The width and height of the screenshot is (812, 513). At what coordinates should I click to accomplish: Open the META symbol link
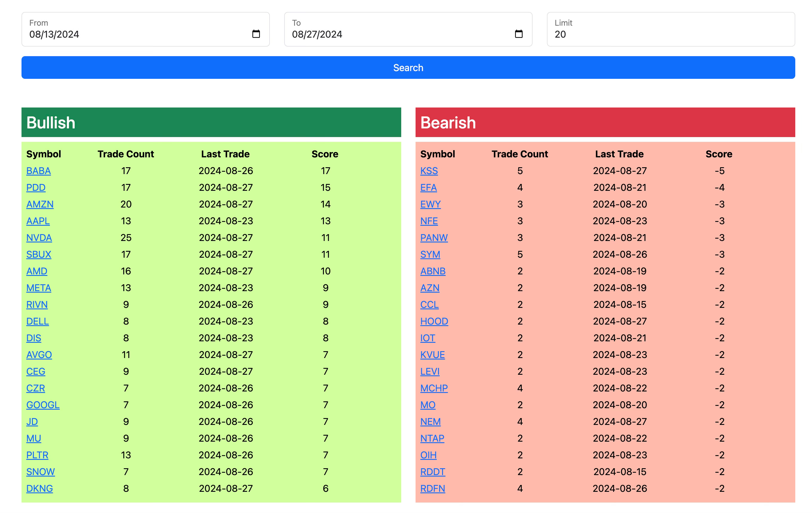(x=39, y=288)
